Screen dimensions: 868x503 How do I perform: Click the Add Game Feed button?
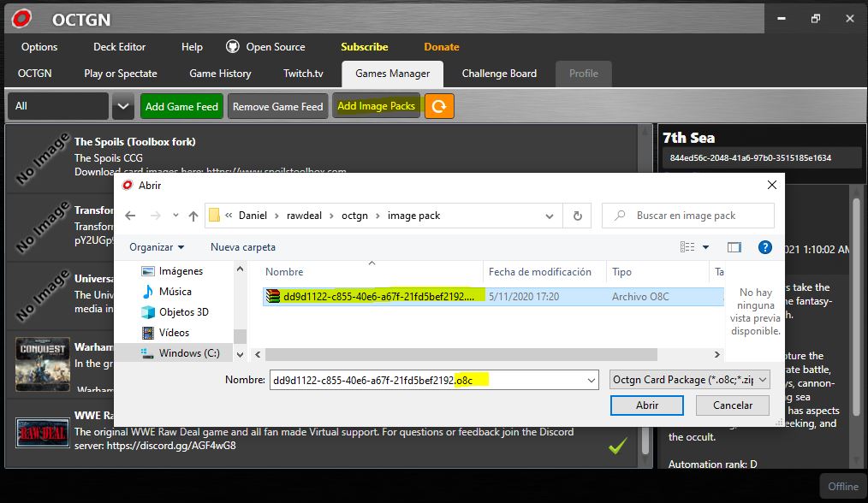[x=181, y=106]
